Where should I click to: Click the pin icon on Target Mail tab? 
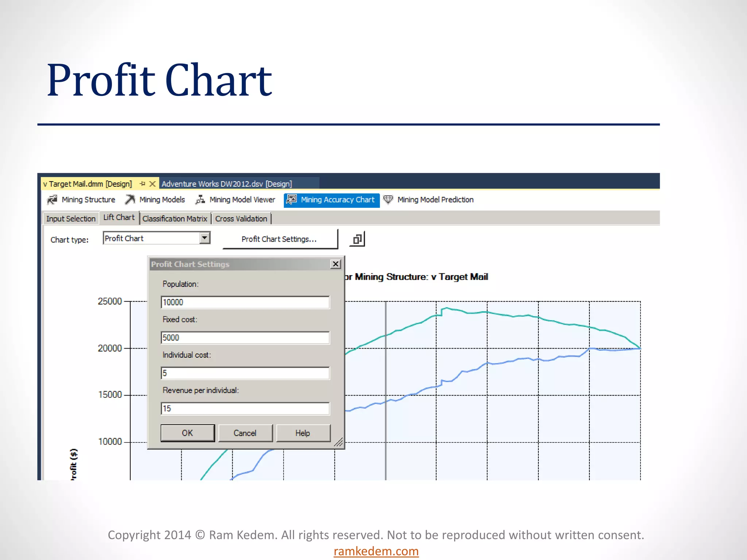tap(143, 184)
